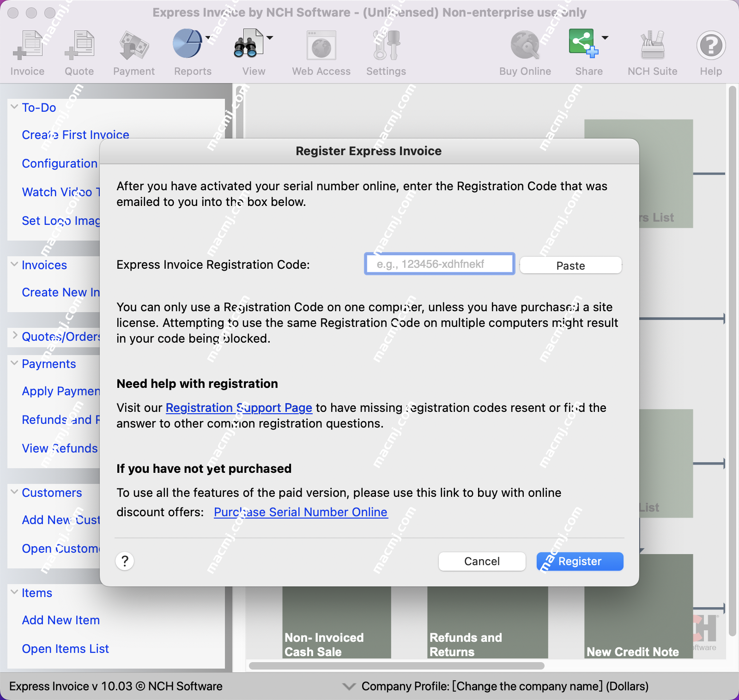739x700 pixels.
Task: Click Open Items List link
Action: 66,649
